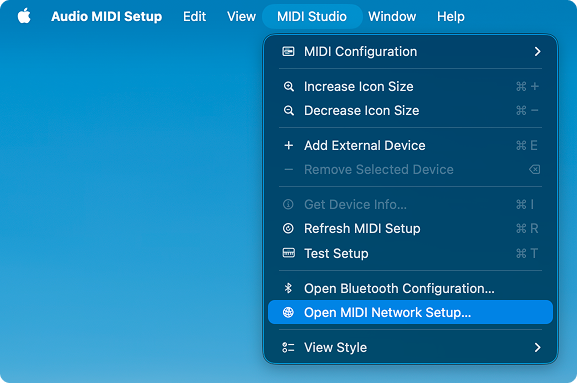Choose Decrease Icon Size

click(x=410, y=110)
